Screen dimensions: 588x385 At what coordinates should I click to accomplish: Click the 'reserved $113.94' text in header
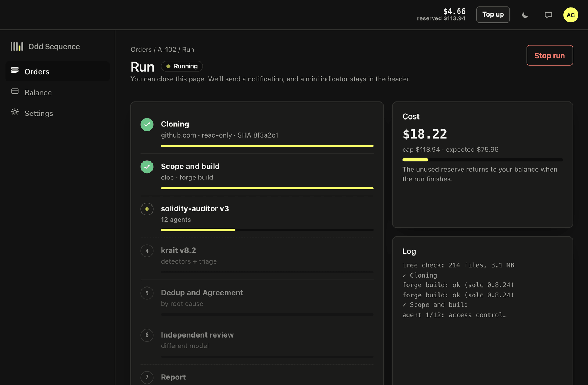click(441, 18)
